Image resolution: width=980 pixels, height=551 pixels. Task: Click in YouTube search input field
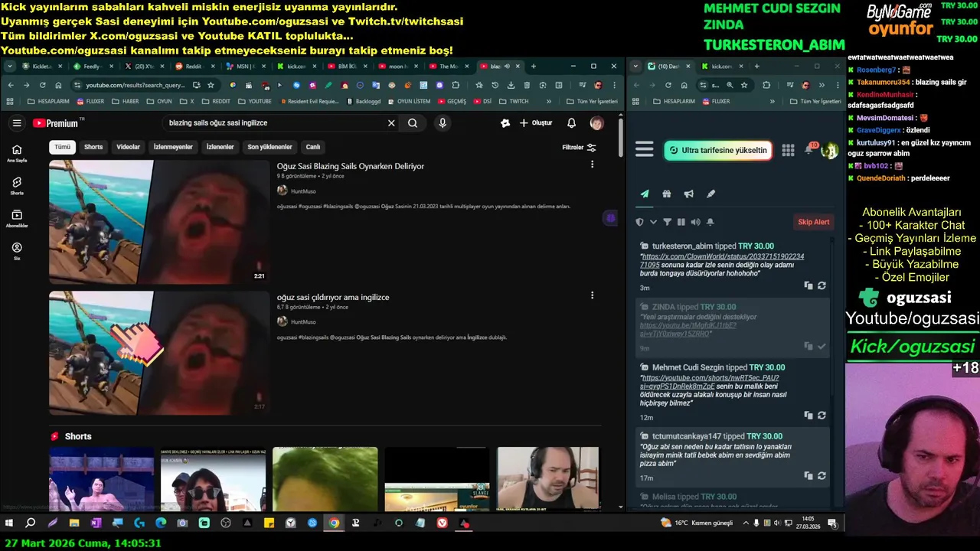276,123
